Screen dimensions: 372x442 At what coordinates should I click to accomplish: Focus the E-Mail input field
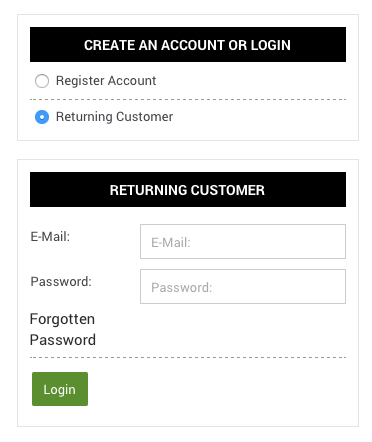[243, 242]
